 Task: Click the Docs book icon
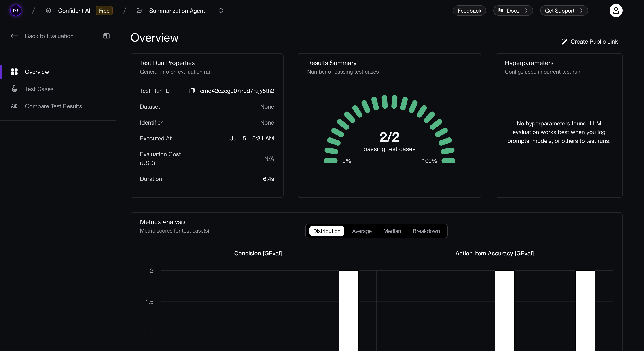500,11
